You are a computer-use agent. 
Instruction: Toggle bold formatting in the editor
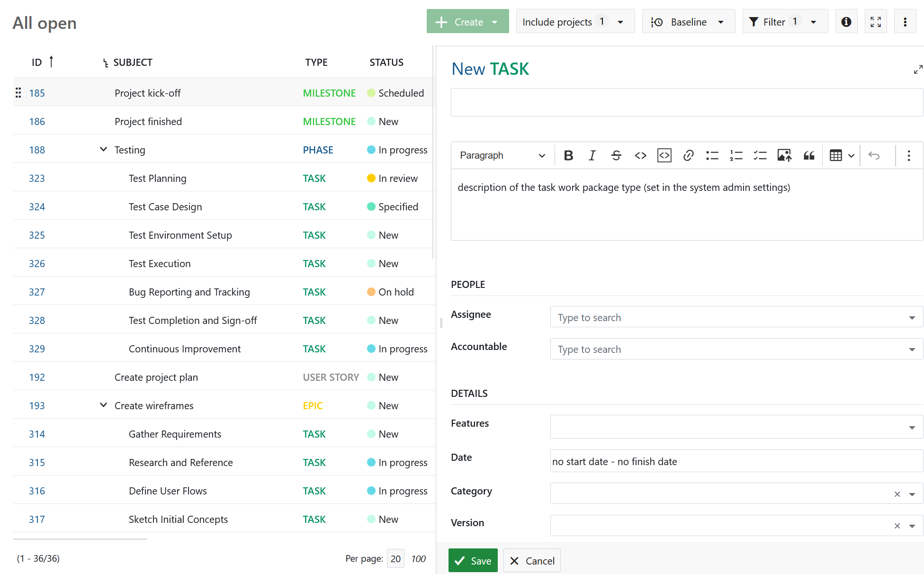pos(568,155)
